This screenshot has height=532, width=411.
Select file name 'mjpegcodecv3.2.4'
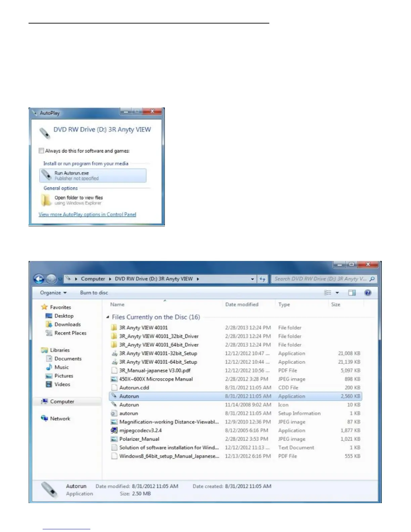pyautogui.click(x=140, y=430)
